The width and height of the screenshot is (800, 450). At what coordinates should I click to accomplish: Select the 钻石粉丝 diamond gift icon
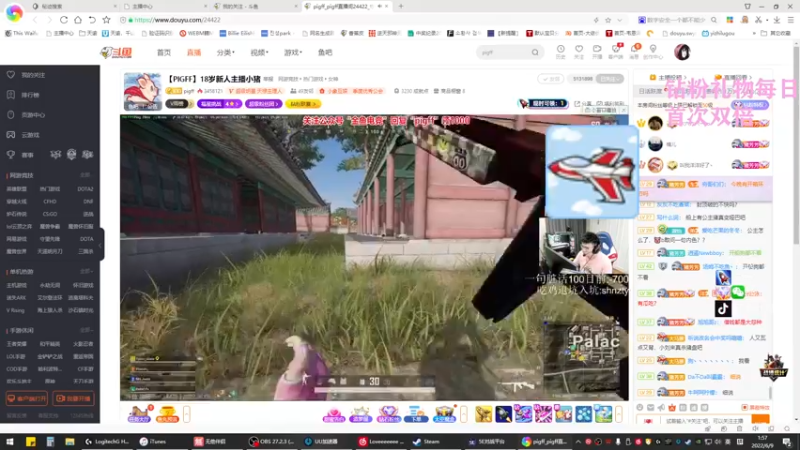[388, 414]
